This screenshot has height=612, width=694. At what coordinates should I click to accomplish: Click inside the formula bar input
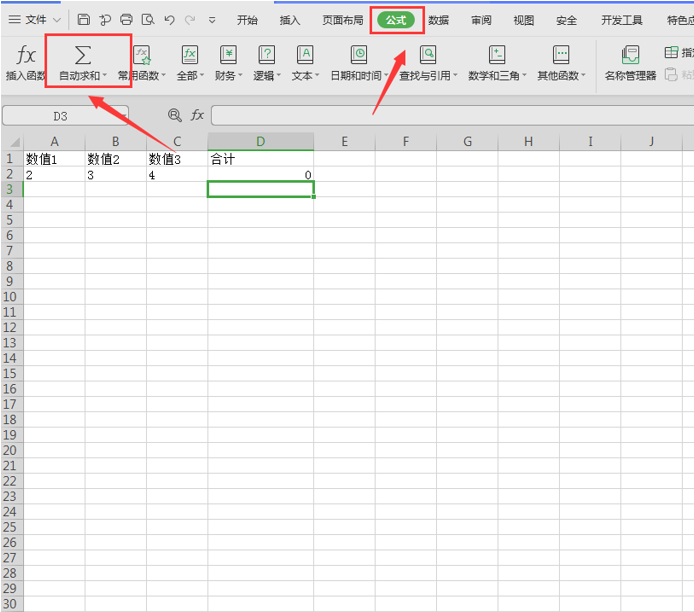point(452,115)
